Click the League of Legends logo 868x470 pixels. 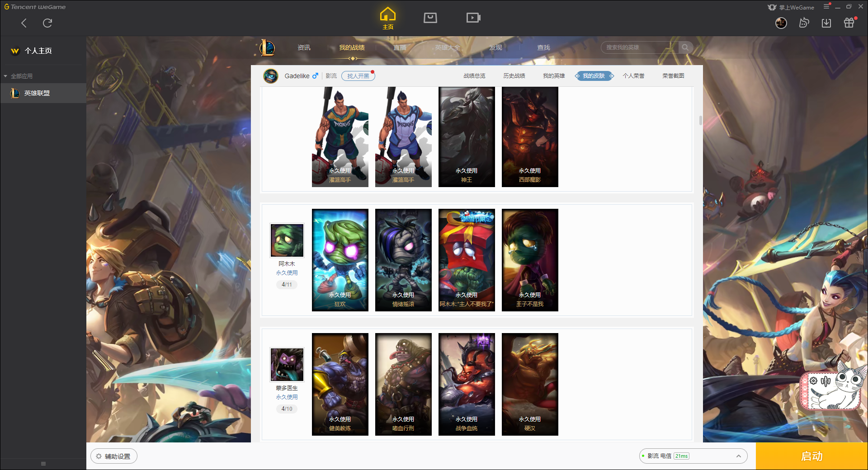tap(267, 47)
